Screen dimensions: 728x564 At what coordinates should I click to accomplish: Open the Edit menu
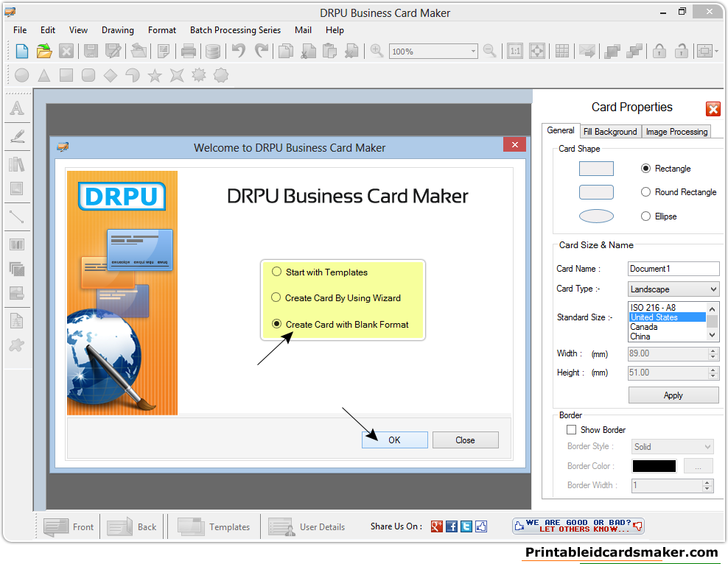(48, 30)
